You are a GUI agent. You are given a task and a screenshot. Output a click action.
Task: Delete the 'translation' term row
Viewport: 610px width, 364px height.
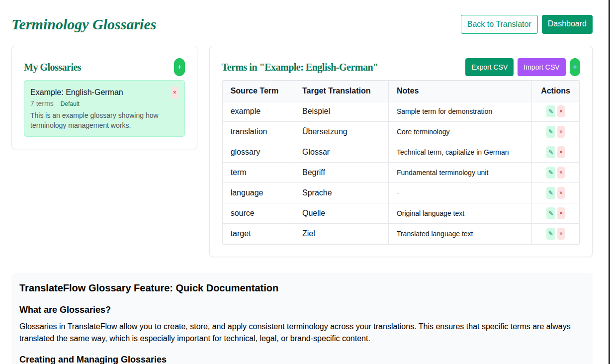tap(561, 132)
